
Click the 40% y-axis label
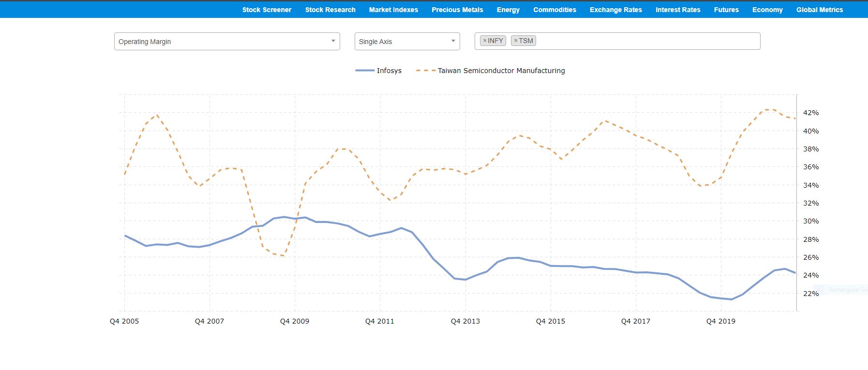pyautogui.click(x=811, y=131)
